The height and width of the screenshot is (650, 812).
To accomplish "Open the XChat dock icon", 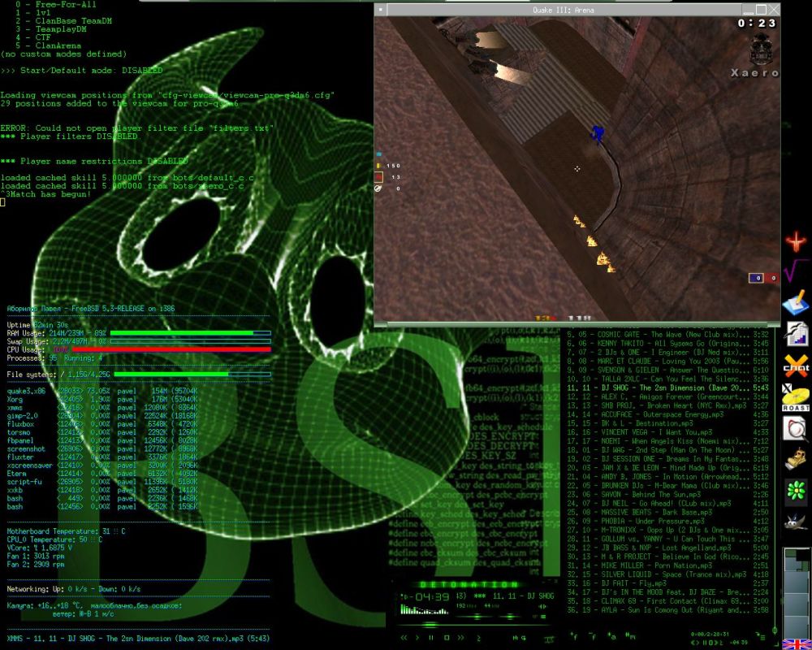I will 796,366.
